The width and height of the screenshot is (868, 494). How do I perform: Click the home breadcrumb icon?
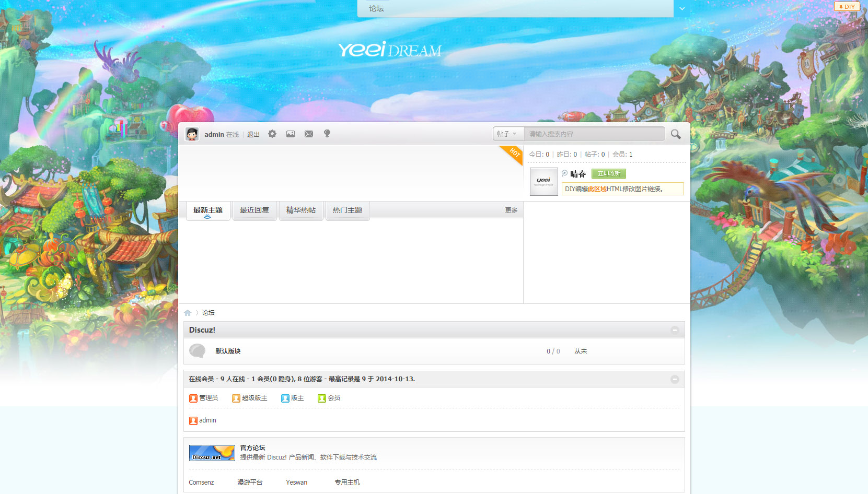pos(188,313)
